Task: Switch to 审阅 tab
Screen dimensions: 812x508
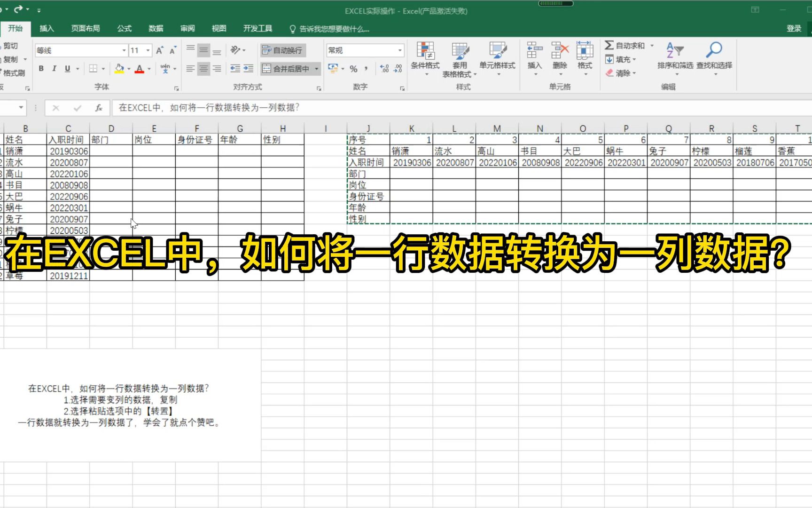Action: click(x=187, y=28)
